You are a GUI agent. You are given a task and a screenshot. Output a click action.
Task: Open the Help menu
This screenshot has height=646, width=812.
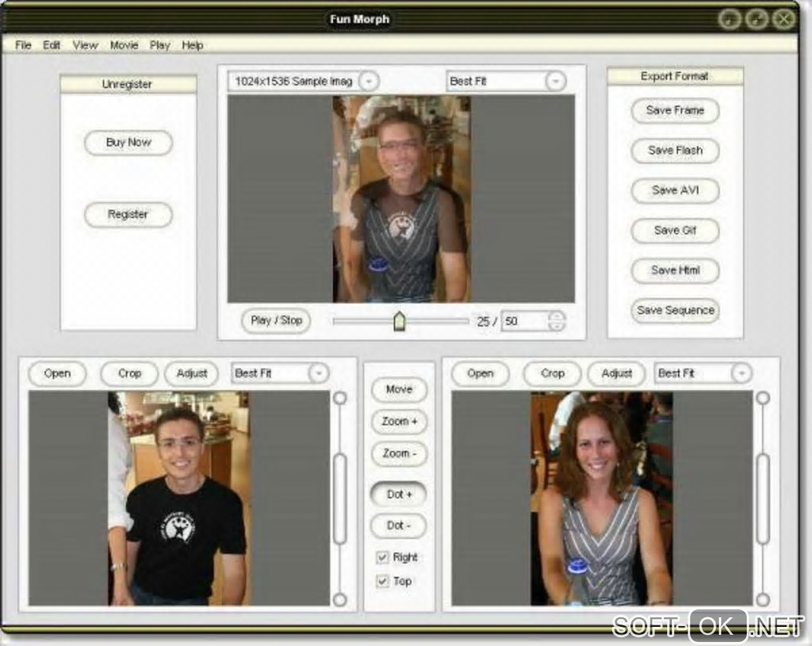click(192, 45)
